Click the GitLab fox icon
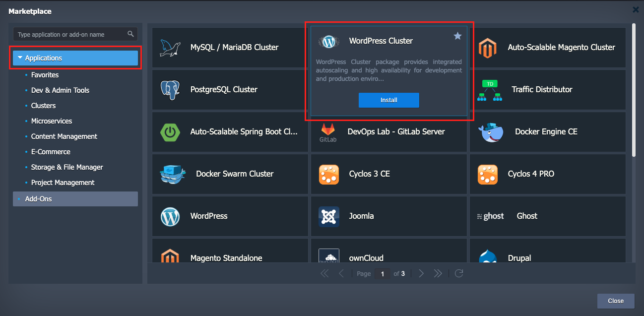The image size is (644, 316). tap(328, 132)
